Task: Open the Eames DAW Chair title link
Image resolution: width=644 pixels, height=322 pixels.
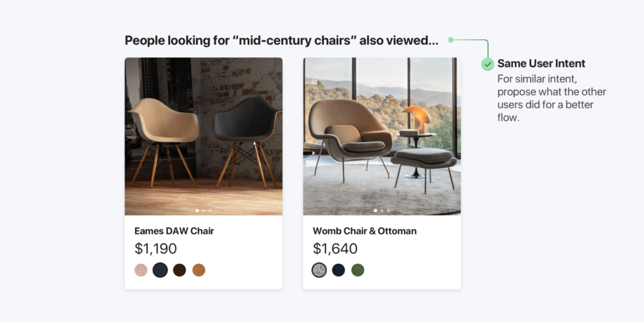Action: [174, 231]
